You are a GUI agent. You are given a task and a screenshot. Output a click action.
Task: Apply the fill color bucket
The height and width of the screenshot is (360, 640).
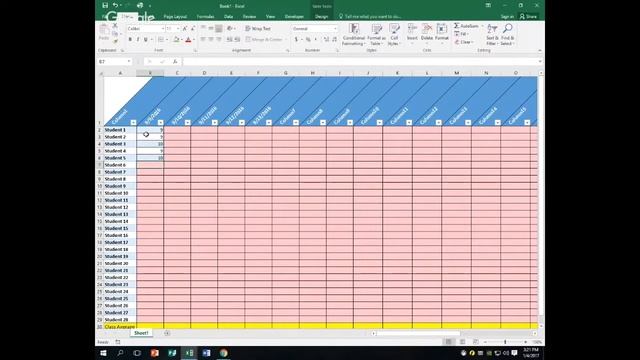(176, 40)
